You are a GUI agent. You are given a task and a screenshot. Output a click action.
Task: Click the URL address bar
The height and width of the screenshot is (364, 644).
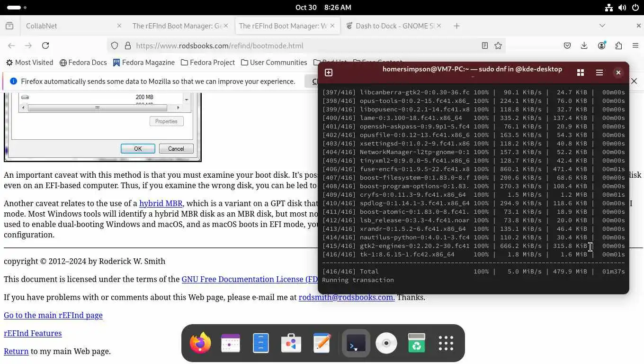point(305,45)
